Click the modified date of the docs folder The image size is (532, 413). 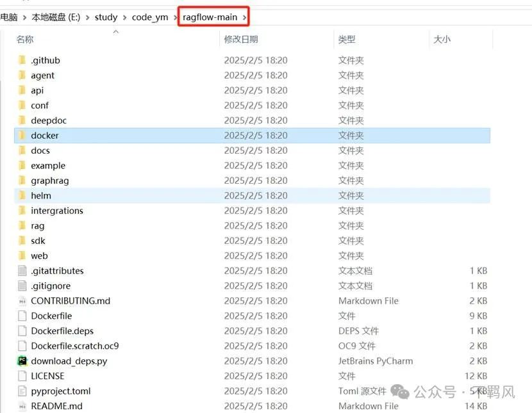[x=256, y=150]
